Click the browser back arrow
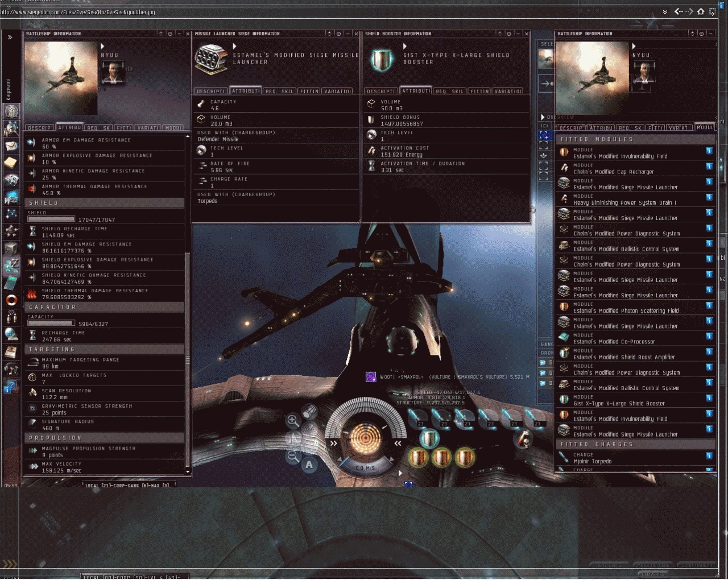 (678, 11)
